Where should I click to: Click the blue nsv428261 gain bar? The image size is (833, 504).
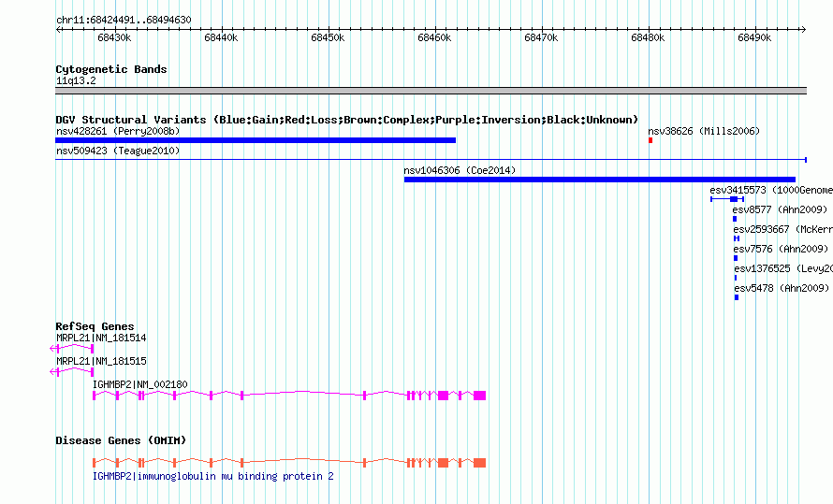click(x=256, y=140)
